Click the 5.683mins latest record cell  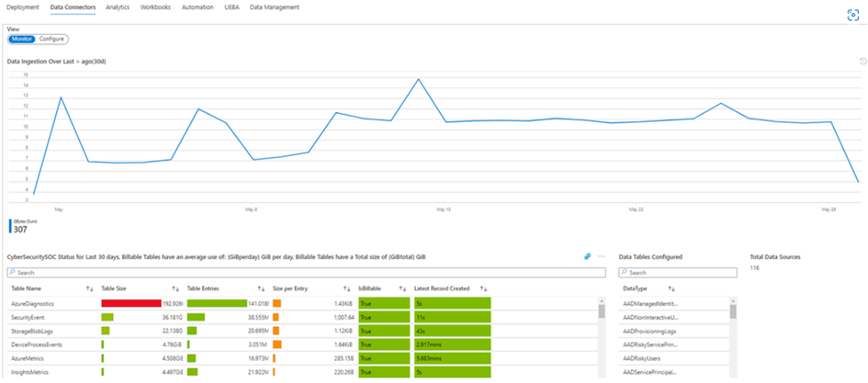point(452,358)
